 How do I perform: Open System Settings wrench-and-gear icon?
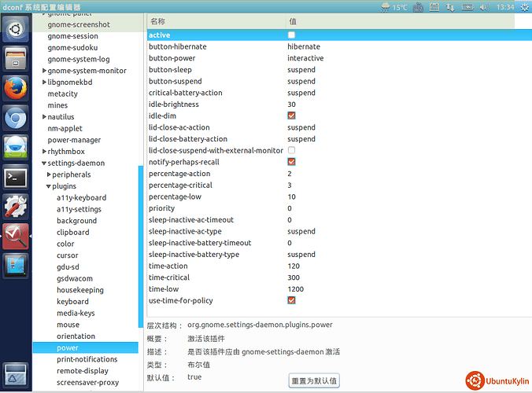coord(16,205)
